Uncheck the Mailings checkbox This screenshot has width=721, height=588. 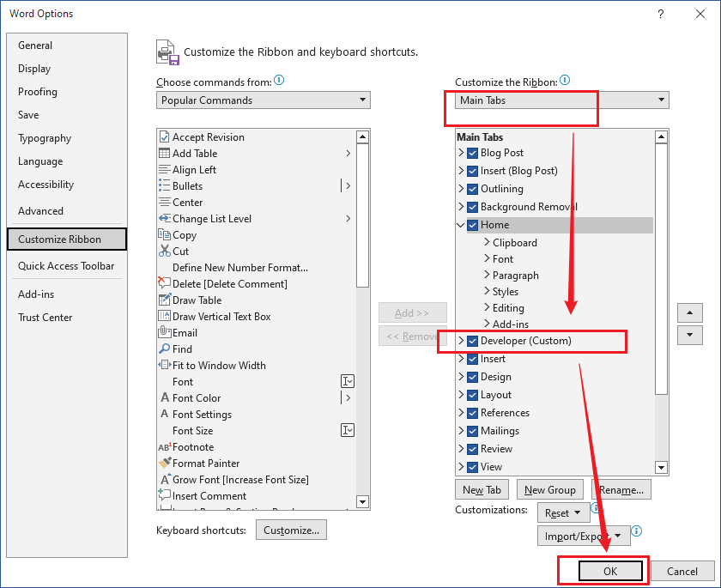(x=472, y=431)
